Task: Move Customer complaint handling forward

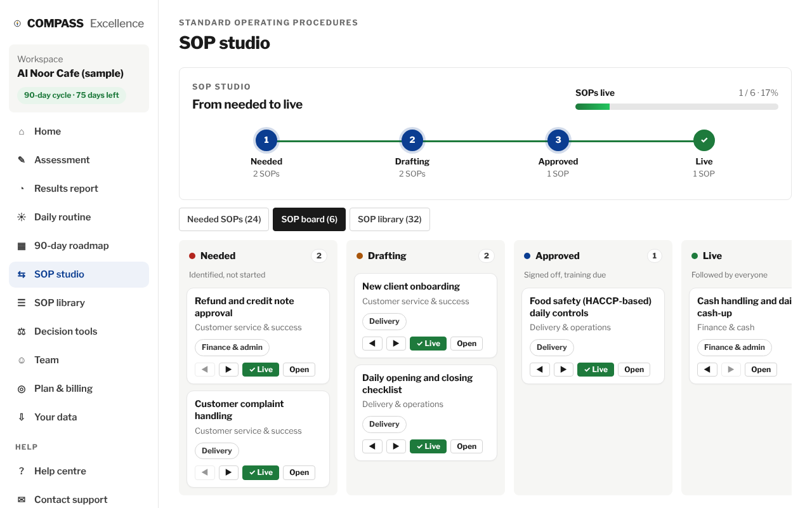Action: (228, 472)
